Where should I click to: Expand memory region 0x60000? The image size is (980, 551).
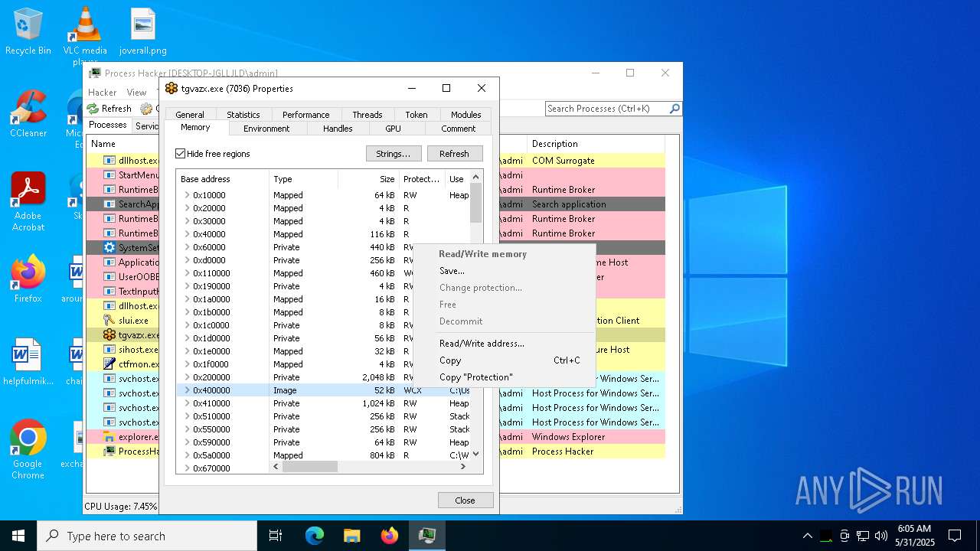point(187,247)
